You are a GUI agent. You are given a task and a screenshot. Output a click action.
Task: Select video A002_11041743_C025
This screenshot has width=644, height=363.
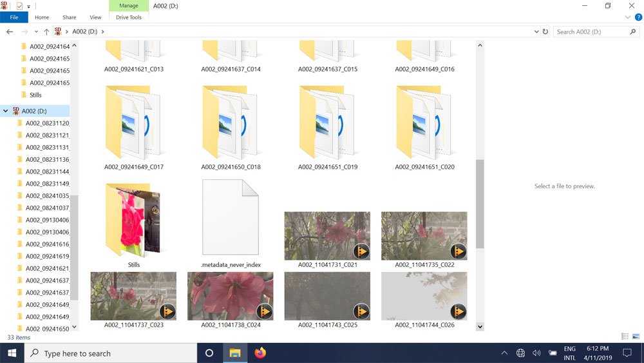coord(327,300)
